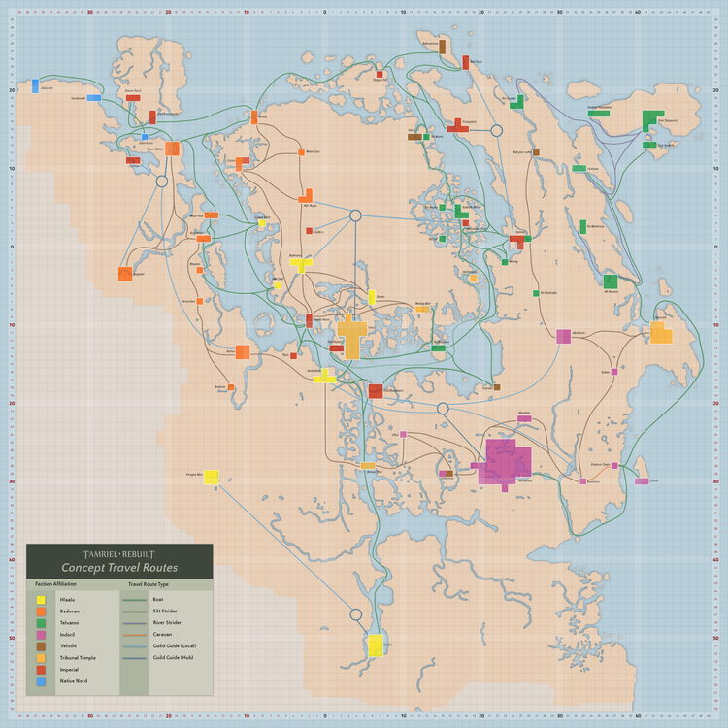Click the green Tel Ouada marker
The image size is (728, 728).
517,102
